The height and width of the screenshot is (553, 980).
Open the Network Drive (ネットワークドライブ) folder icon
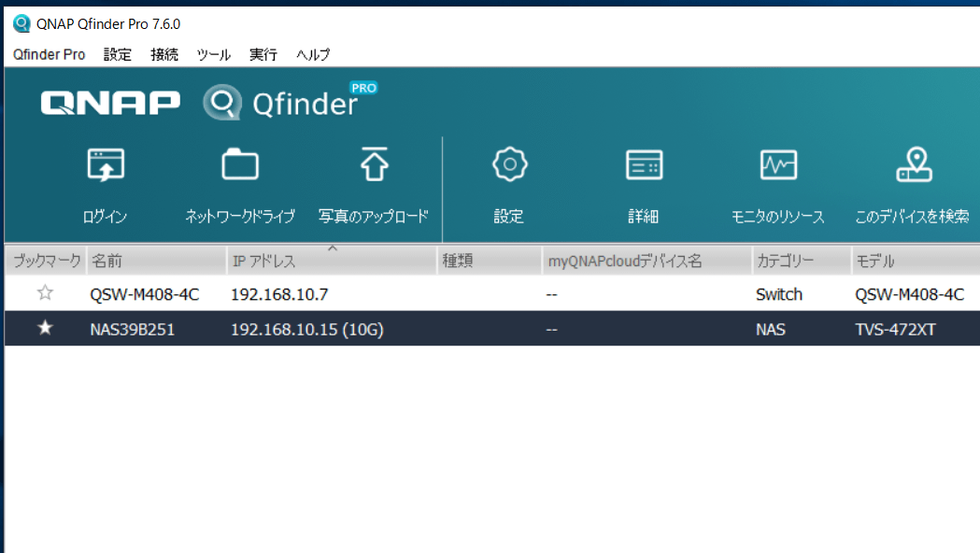tap(240, 165)
